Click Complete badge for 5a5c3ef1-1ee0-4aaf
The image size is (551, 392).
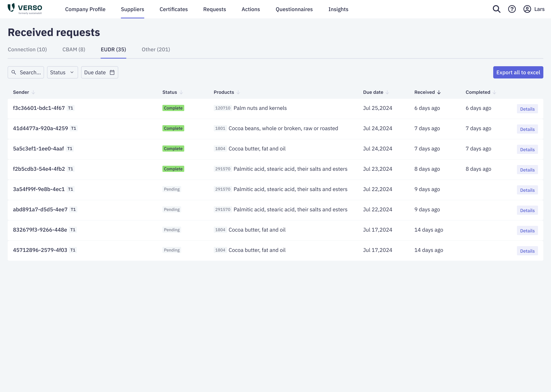coord(173,149)
